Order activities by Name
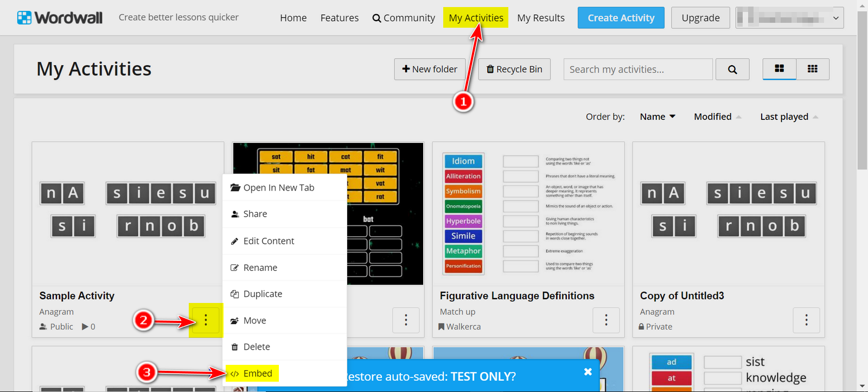This screenshot has width=868, height=392. [x=658, y=117]
